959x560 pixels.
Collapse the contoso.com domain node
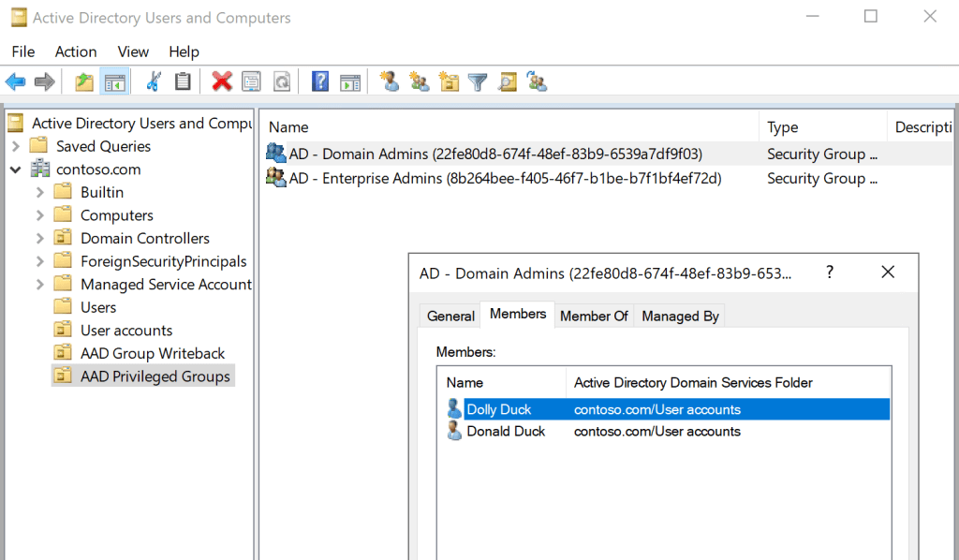click(16, 169)
